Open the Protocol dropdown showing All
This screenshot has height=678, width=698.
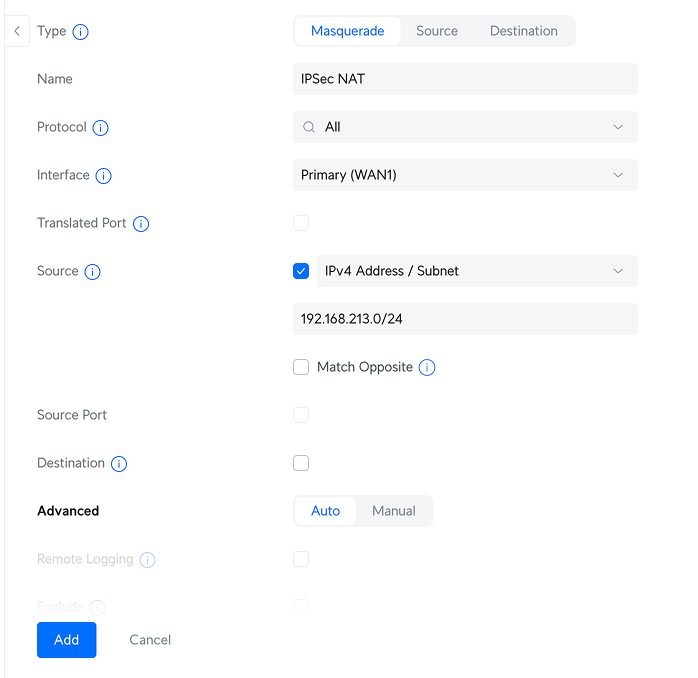click(465, 127)
